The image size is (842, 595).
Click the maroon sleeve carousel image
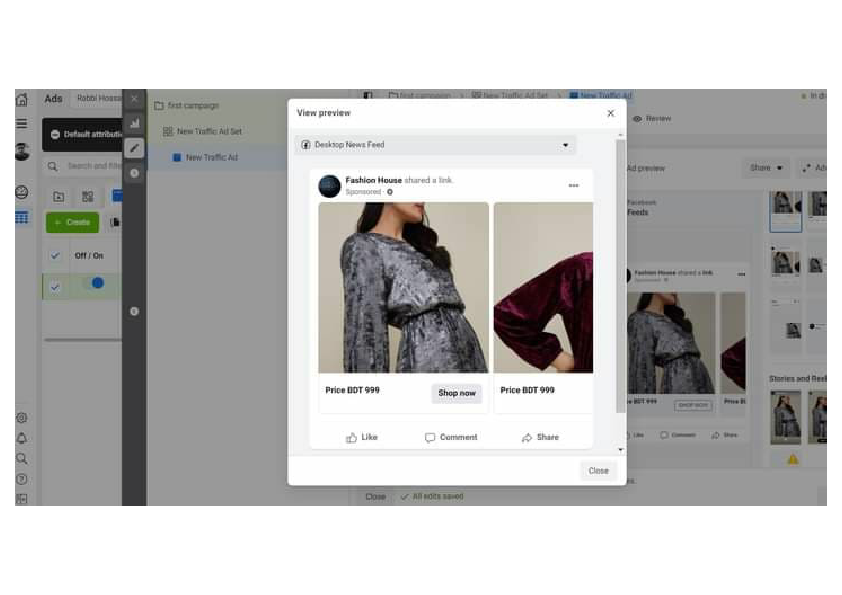543,288
